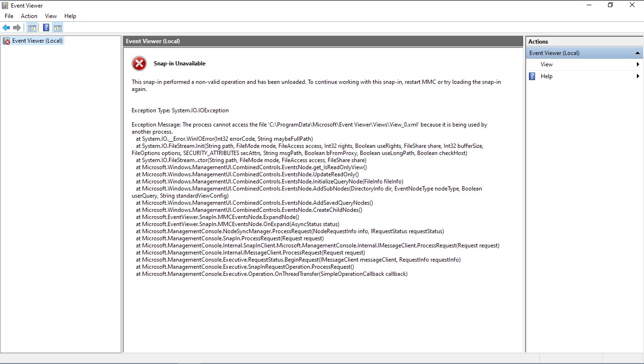This screenshot has width=644, height=364.
Task: Open the Help menu in menu bar
Action: coord(70,16)
